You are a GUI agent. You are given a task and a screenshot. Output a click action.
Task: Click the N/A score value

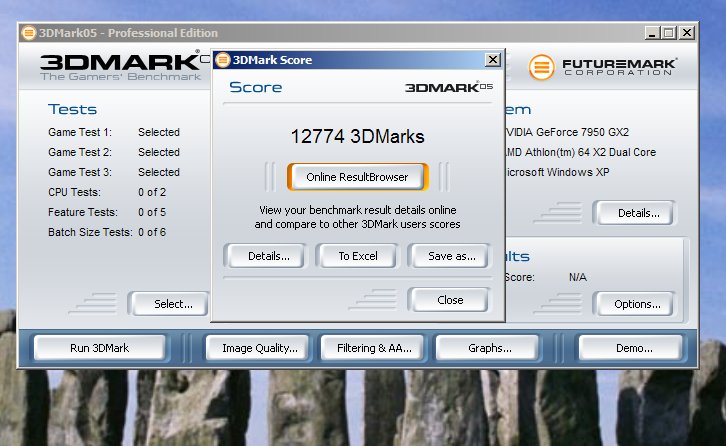tap(577, 277)
